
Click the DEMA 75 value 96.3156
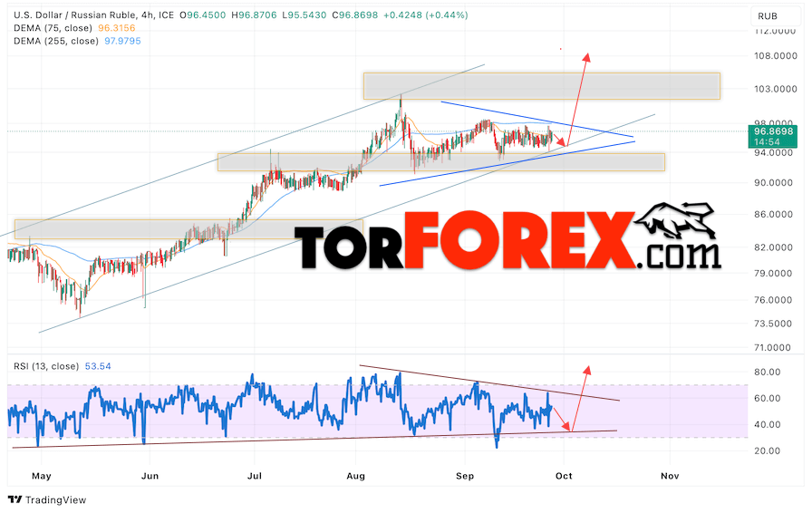coord(117,28)
